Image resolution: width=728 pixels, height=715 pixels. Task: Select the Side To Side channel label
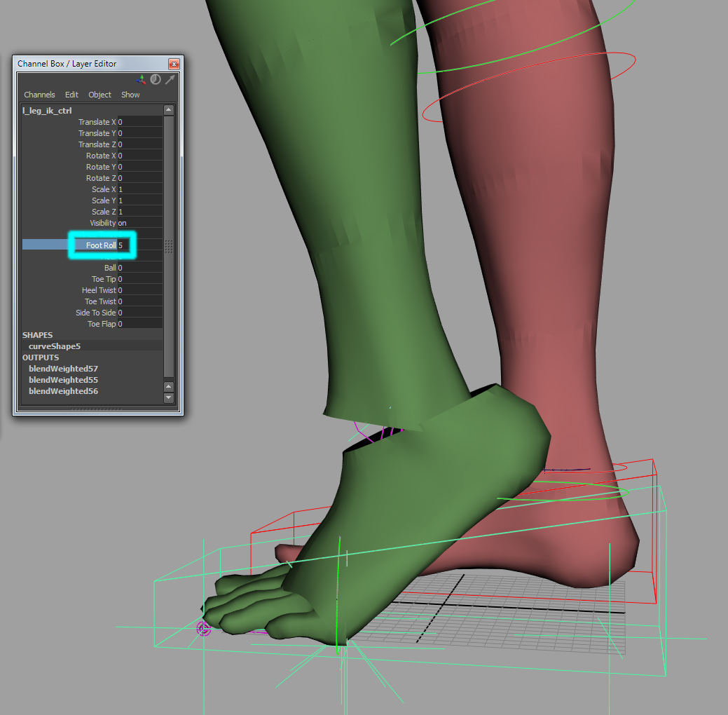(x=96, y=313)
